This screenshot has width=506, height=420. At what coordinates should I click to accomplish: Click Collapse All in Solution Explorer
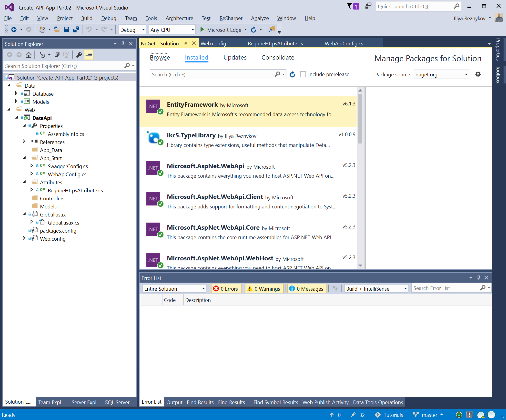pos(57,55)
